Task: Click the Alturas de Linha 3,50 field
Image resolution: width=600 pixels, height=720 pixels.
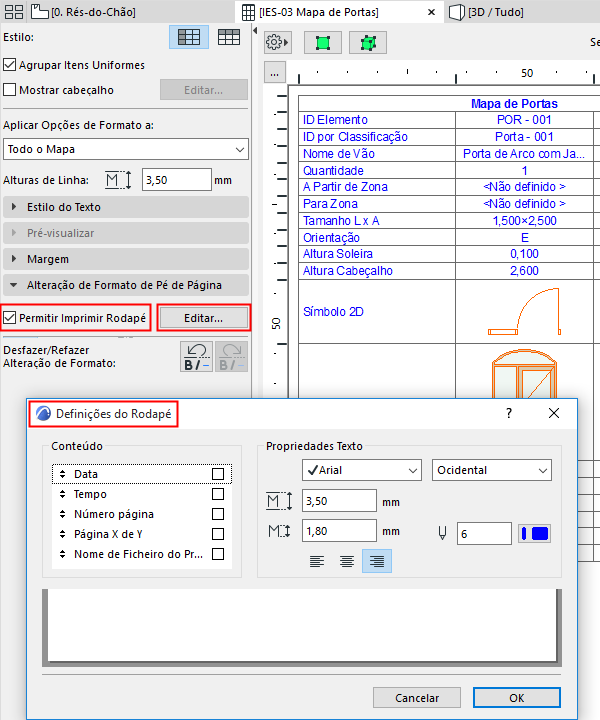Action: tap(176, 180)
